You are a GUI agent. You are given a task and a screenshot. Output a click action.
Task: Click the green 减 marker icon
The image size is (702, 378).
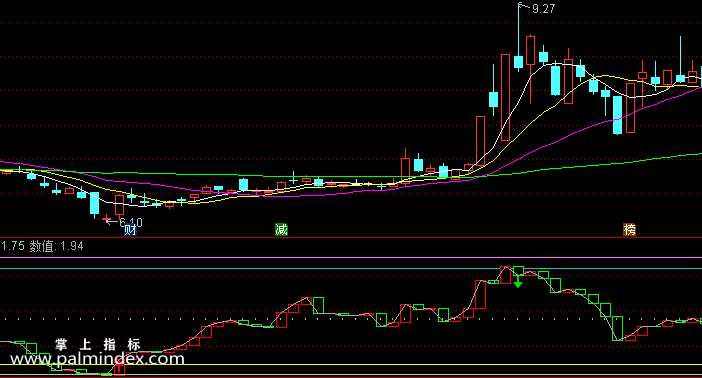coord(281,230)
